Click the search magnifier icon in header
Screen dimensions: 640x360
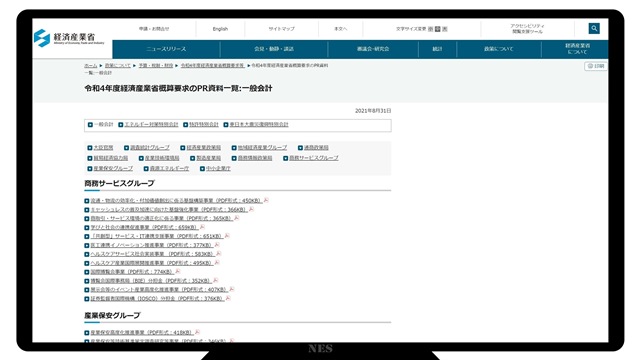tap(594, 29)
